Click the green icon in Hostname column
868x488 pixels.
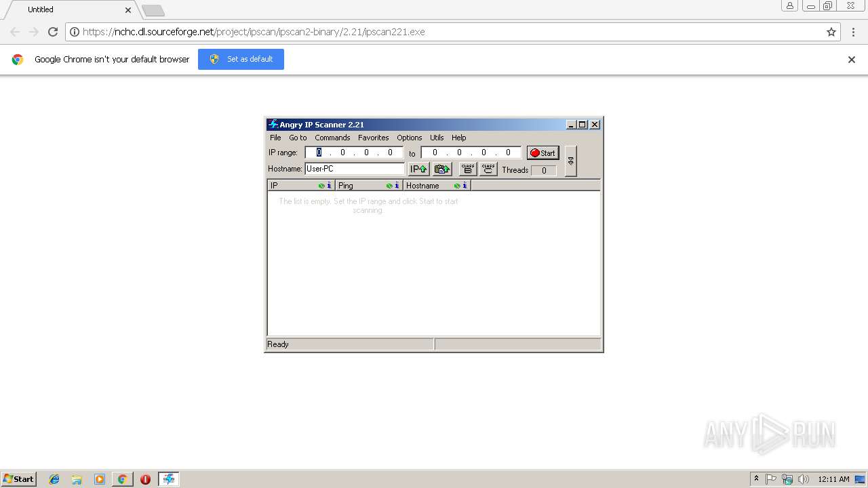coord(457,186)
